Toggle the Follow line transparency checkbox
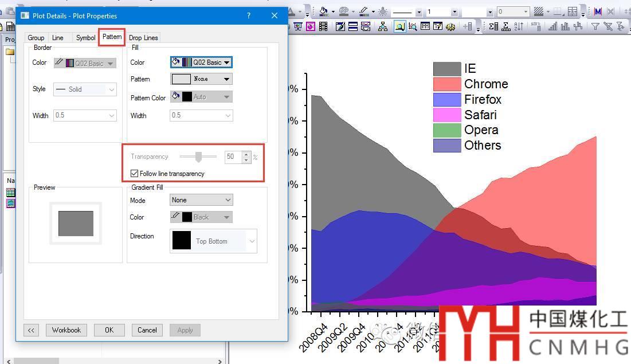Screen dimensions: 631x364 pos(134,174)
